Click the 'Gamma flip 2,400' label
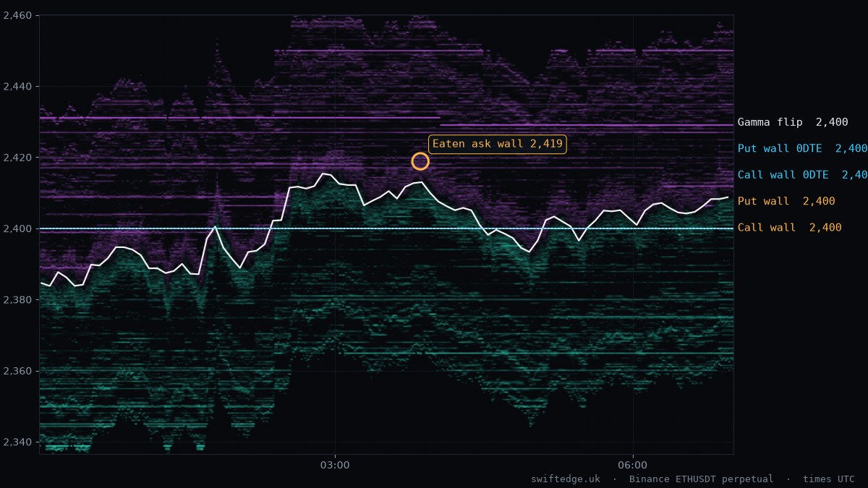This screenshot has height=488, width=868. [x=793, y=122]
